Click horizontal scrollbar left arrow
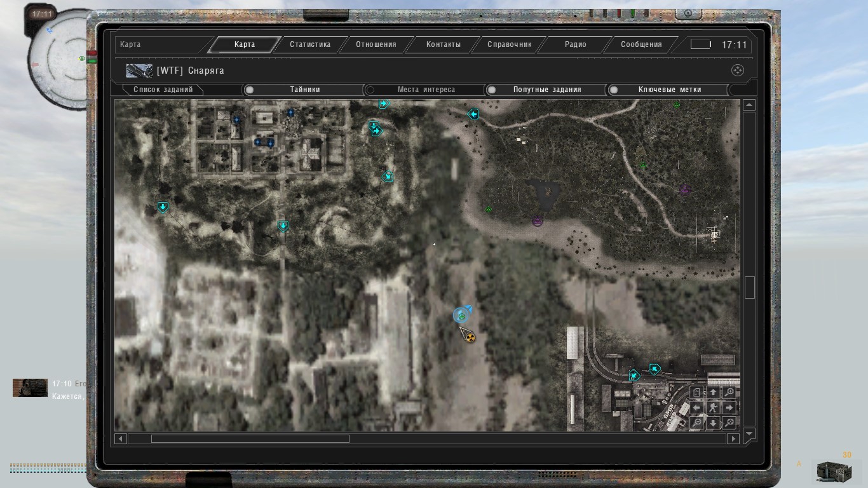Viewport: 868px width, 488px height. (x=121, y=438)
